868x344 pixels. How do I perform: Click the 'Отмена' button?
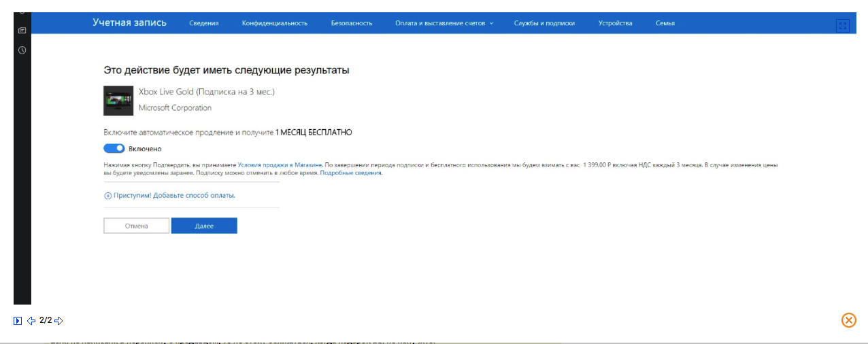pos(136,226)
